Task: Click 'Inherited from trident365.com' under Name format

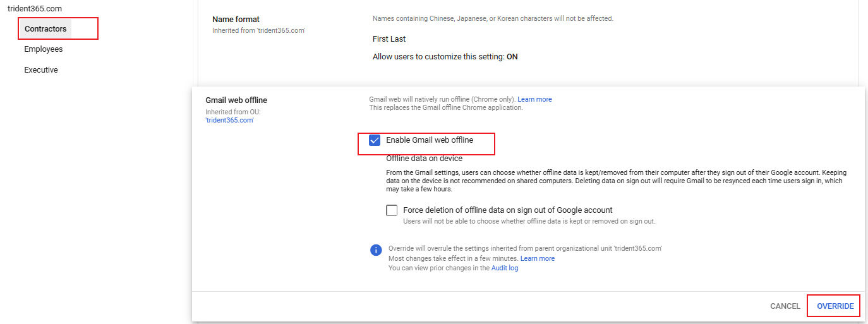Action: [x=258, y=30]
